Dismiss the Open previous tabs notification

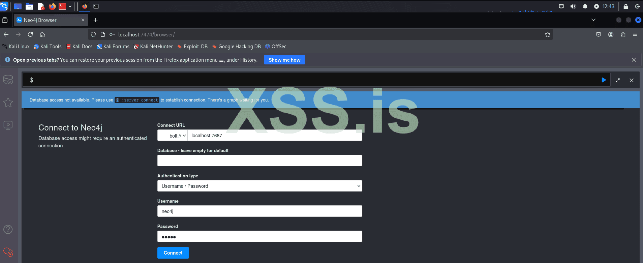pyautogui.click(x=634, y=60)
